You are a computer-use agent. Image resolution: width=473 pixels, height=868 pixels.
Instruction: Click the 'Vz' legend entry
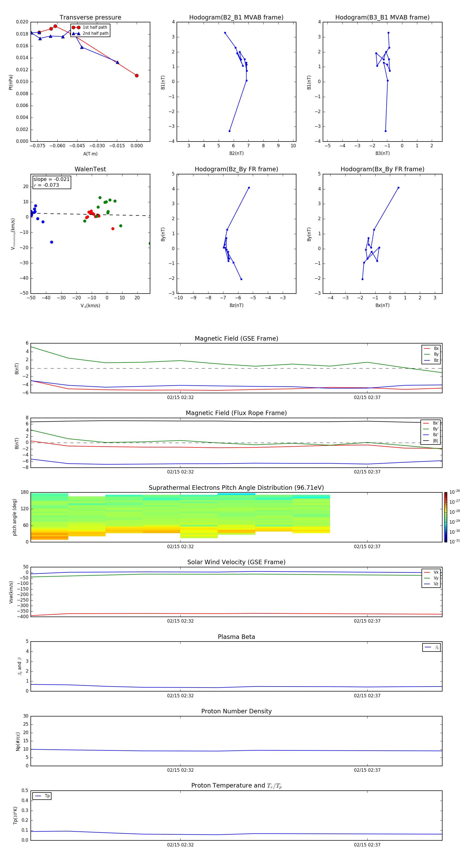click(431, 584)
